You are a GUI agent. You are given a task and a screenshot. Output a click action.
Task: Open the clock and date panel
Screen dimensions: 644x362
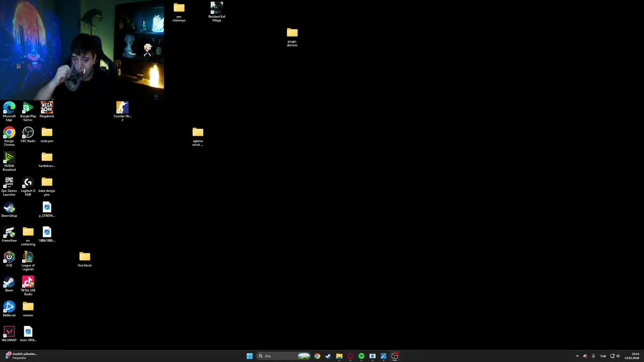click(x=632, y=356)
